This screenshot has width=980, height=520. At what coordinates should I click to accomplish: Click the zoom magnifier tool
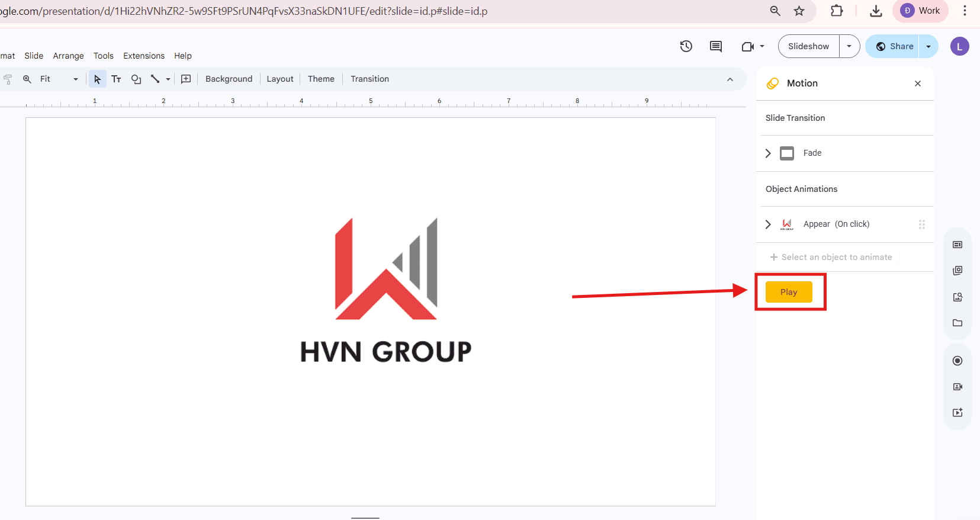click(x=27, y=79)
